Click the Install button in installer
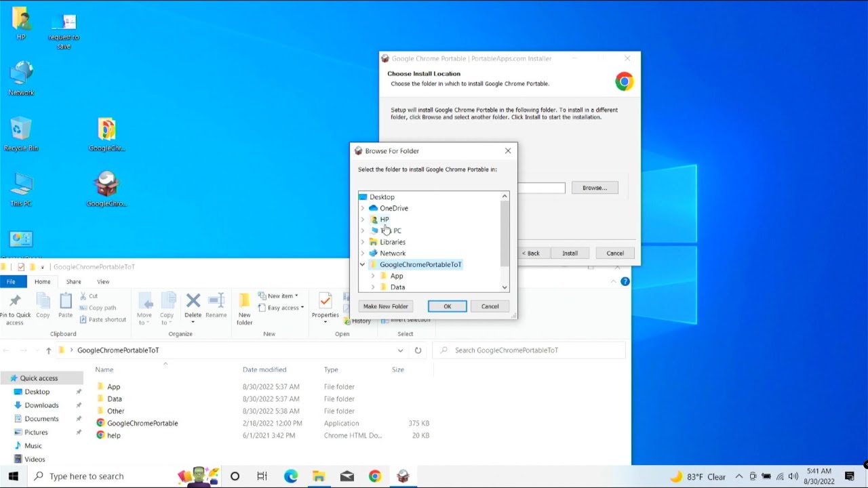This screenshot has height=488, width=868. (570, 253)
